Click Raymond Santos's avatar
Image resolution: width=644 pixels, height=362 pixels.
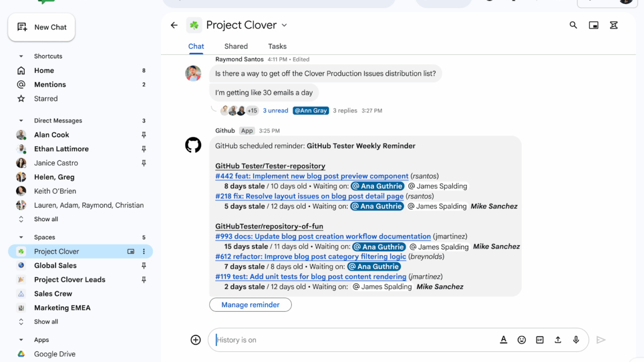[193, 73]
